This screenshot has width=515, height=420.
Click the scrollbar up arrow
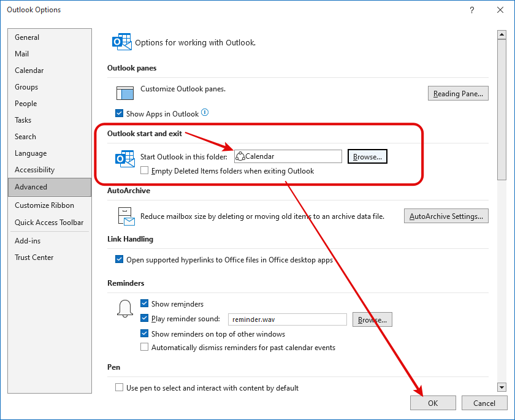tap(502, 34)
